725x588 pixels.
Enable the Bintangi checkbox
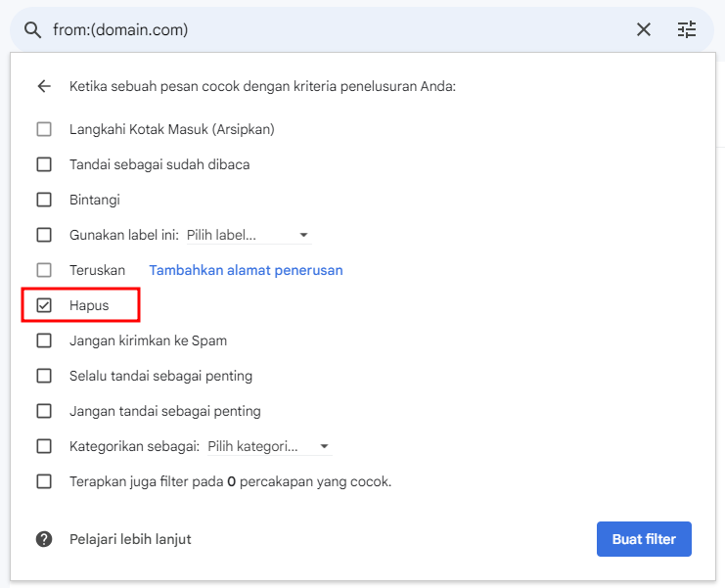coord(44,200)
